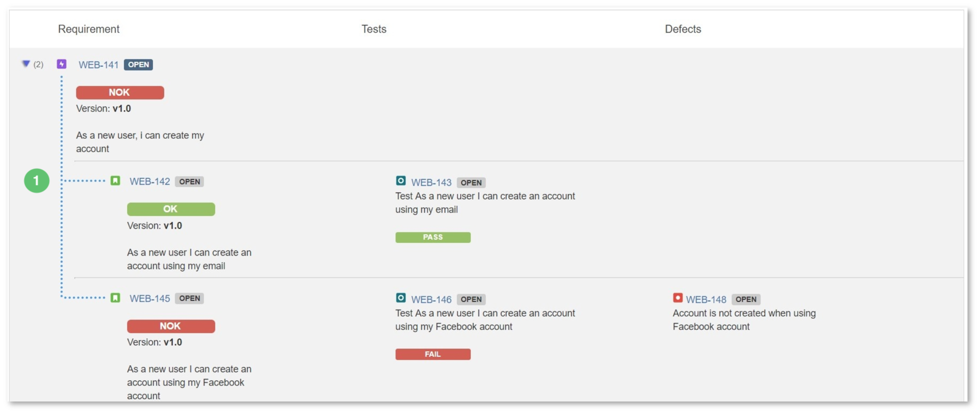Collapse the WEB-141 requirement tree
Viewport: 980px width, 414px height.
tap(25, 64)
